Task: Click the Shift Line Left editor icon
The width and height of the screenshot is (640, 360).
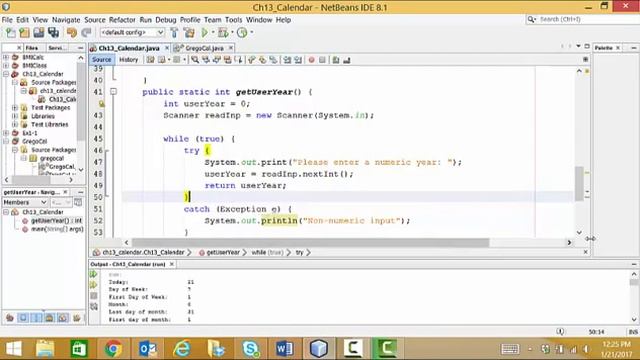Action: [x=287, y=60]
